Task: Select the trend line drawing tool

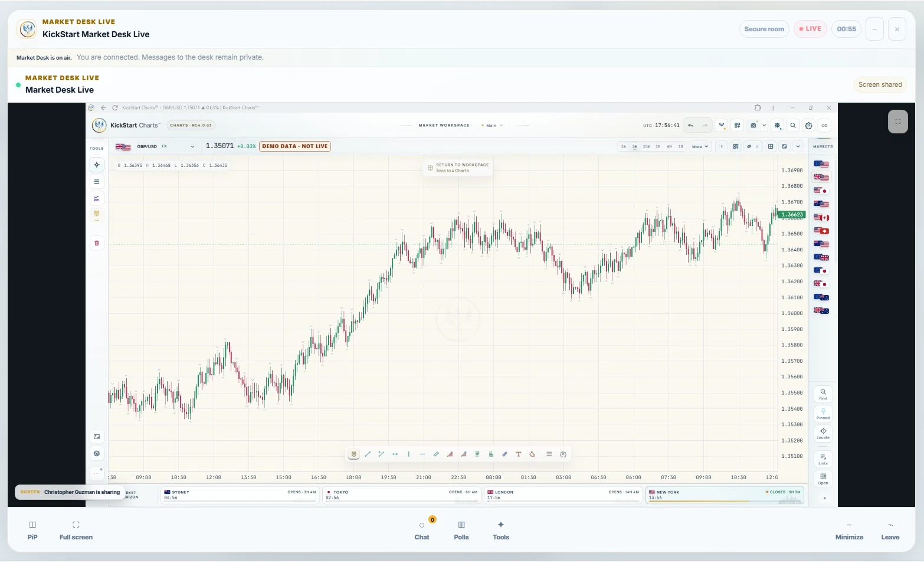Action: [x=368, y=454]
